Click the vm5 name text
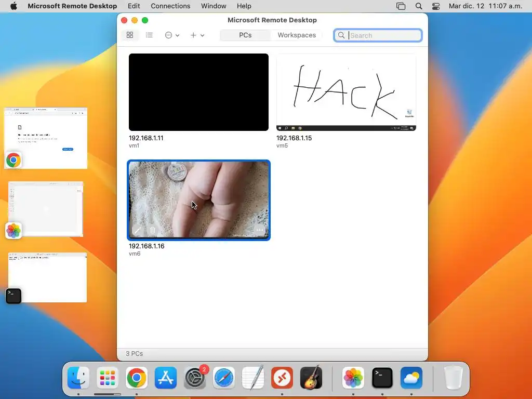 [x=282, y=145]
